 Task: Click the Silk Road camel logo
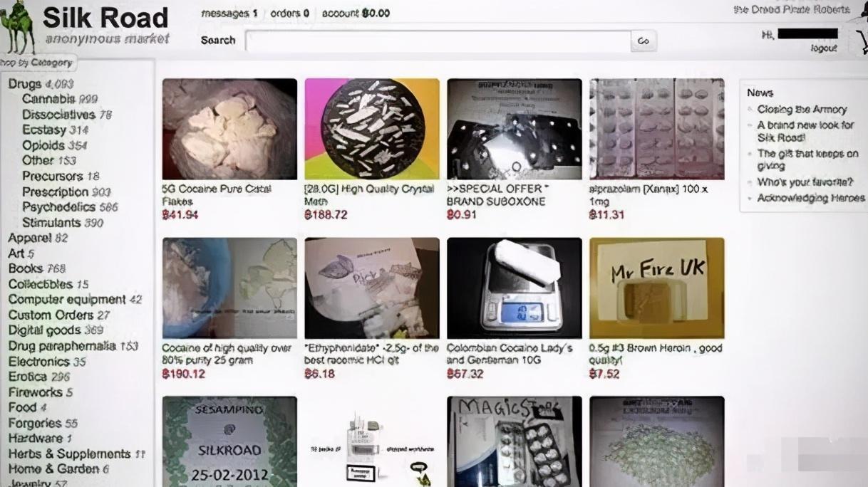coord(18,28)
